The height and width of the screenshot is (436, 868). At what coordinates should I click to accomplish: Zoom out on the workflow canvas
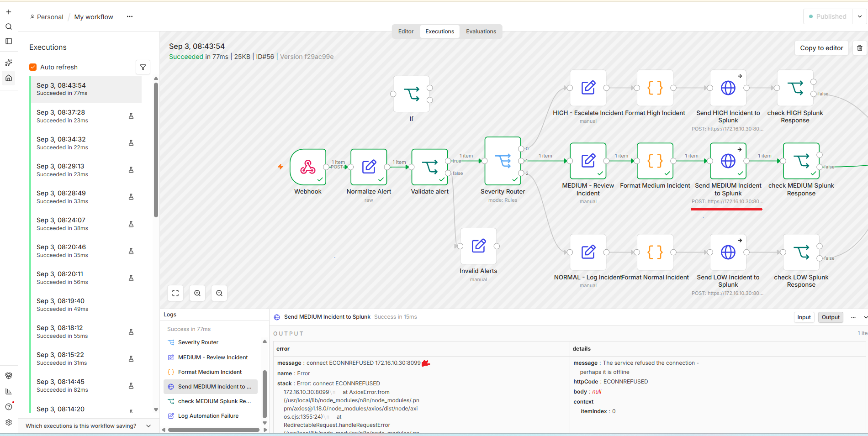pyautogui.click(x=219, y=293)
